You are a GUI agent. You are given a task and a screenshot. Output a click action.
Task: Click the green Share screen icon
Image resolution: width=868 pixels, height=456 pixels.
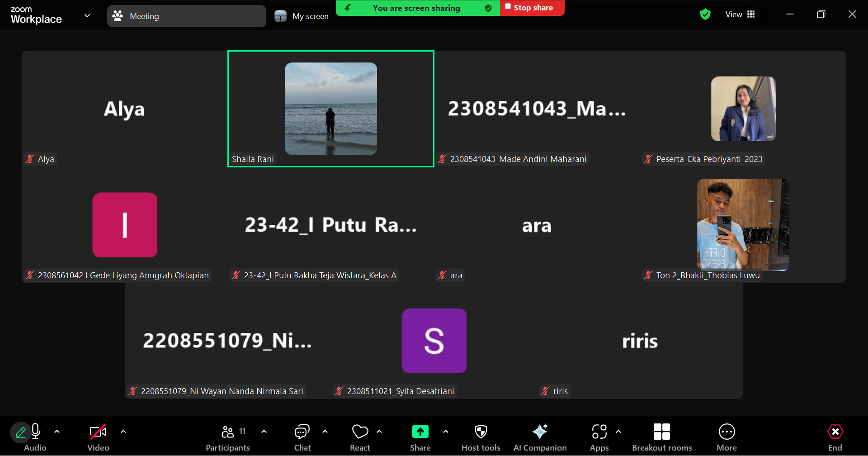click(x=420, y=432)
